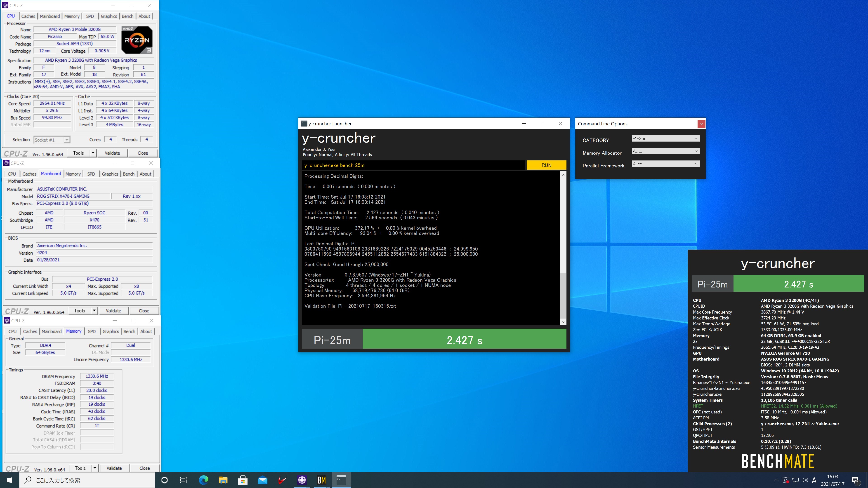Click the AMD Ryzen 3 logo image
The image size is (868, 488).
tap(137, 40)
